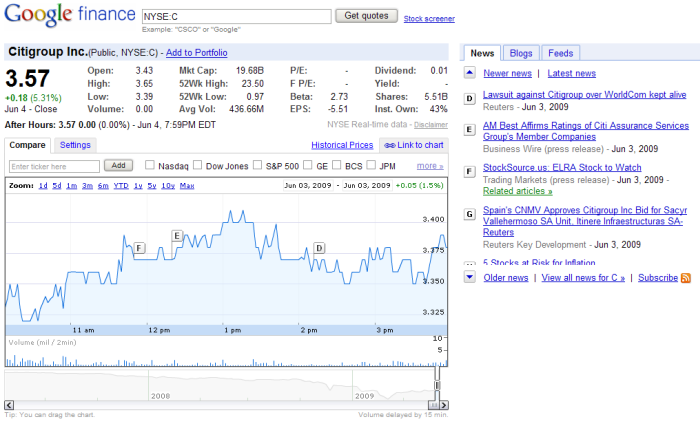Enable the Nasdaq comparison checkbox
Screen dimensions: 700x423
pyautogui.click(x=150, y=165)
